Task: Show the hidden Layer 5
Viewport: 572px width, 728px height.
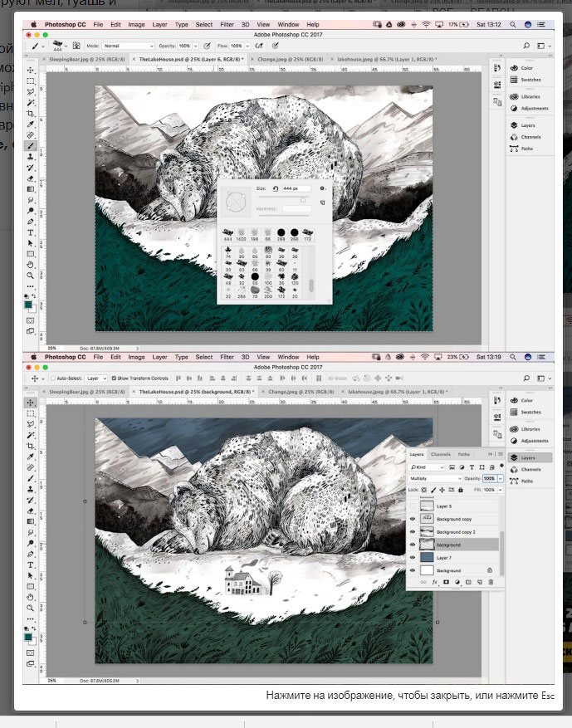Action: (x=413, y=506)
